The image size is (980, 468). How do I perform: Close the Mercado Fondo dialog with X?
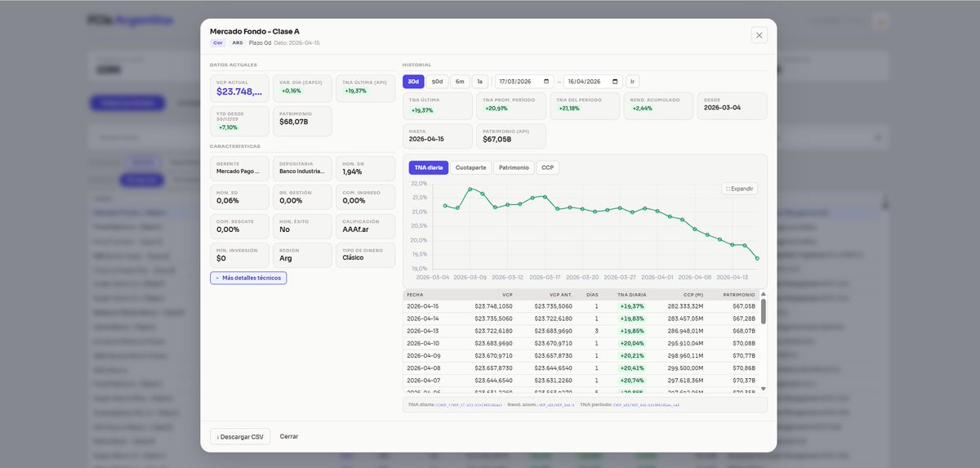coord(759,35)
